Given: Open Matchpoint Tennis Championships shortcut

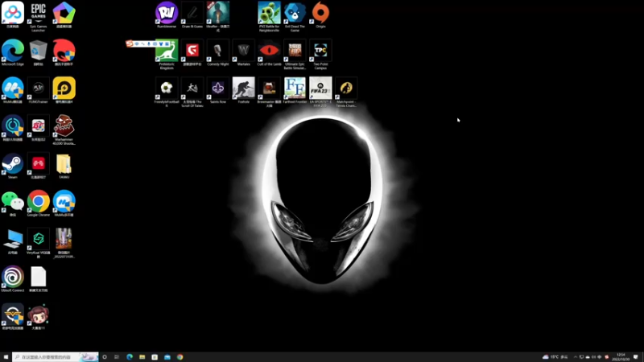Looking at the screenshot, I should pos(346,92).
